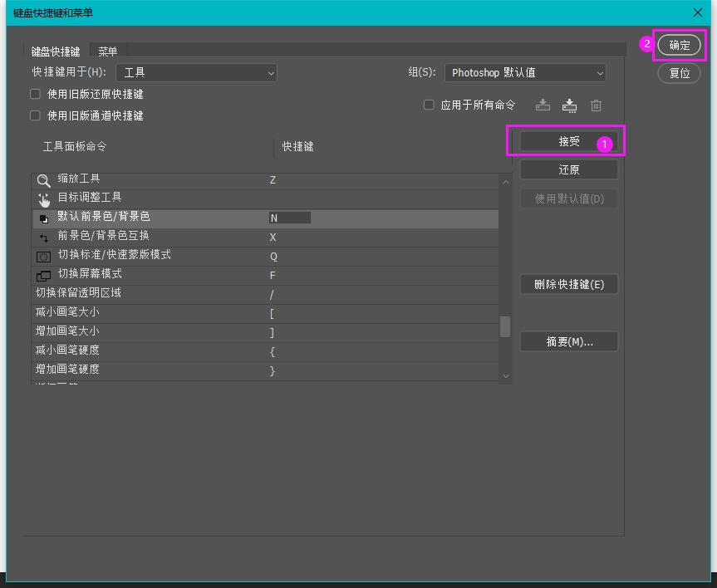Click the delete shortcut set trash icon
This screenshot has height=588, width=717.
click(x=597, y=105)
